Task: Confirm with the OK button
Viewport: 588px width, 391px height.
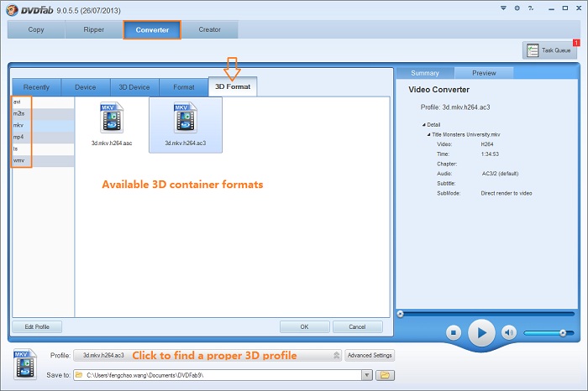Action: [x=304, y=326]
